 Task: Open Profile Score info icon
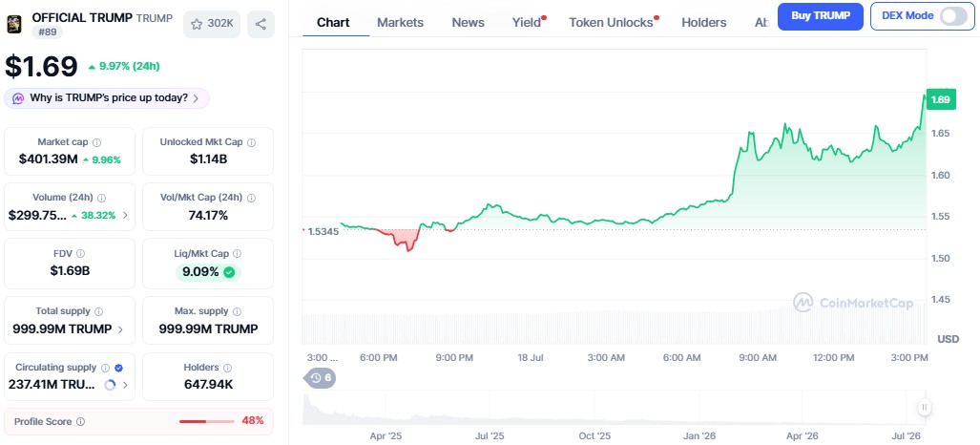[x=80, y=422]
